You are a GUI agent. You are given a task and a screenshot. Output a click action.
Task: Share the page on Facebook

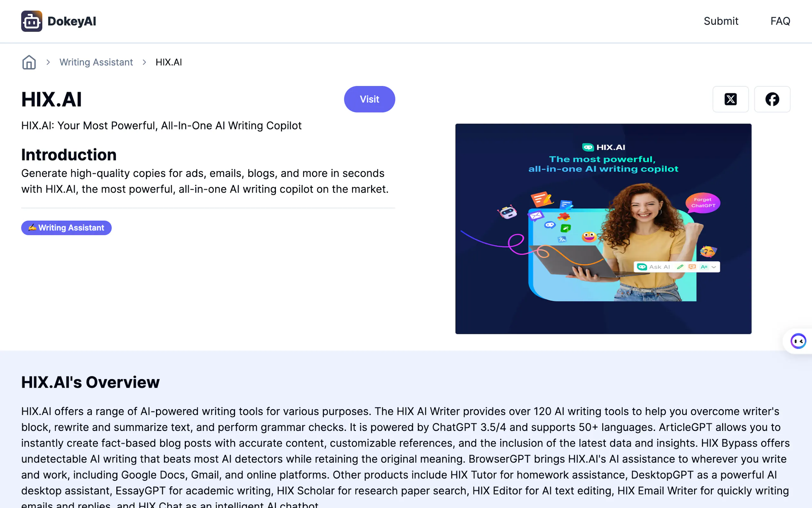[x=772, y=99]
